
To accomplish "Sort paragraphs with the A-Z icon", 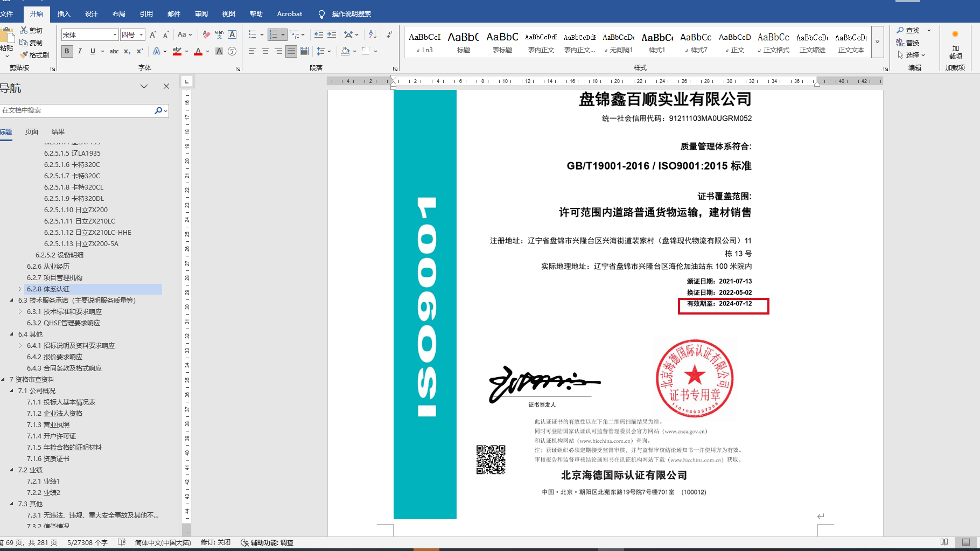I will tap(373, 35).
